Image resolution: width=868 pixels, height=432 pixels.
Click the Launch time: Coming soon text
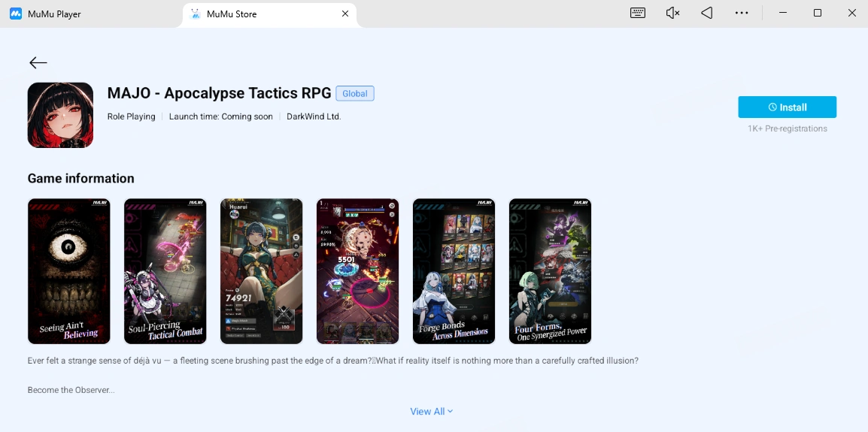(221, 116)
